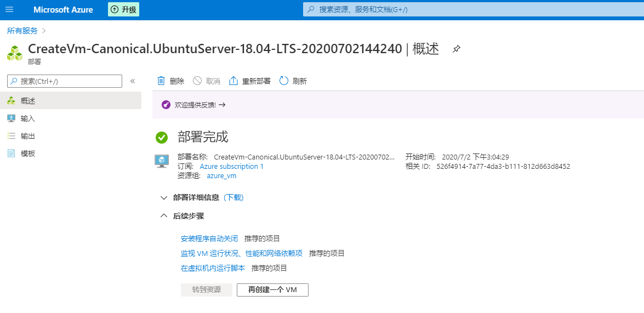Click 删除 with the trash icon
The height and width of the screenshot is (313, 644).
pos(171,81)
